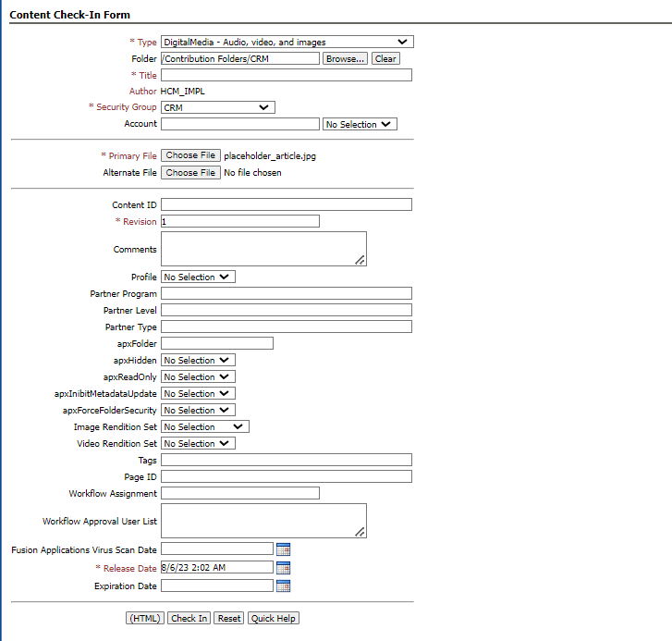Focus the Partner Type field
Image resolution: width=672 pixels, height=641 pixels.
[287, 327]
